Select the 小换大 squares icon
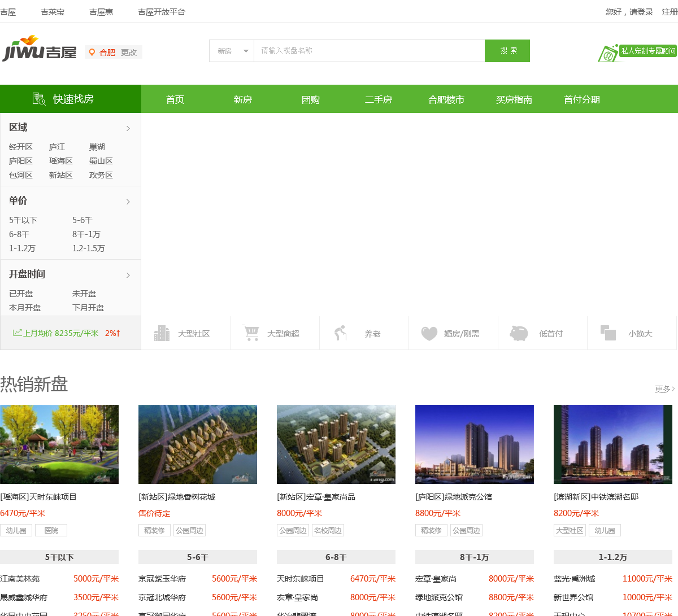Image resolution: width=678 pixels, height=616 pixels. tap(608, 333)
